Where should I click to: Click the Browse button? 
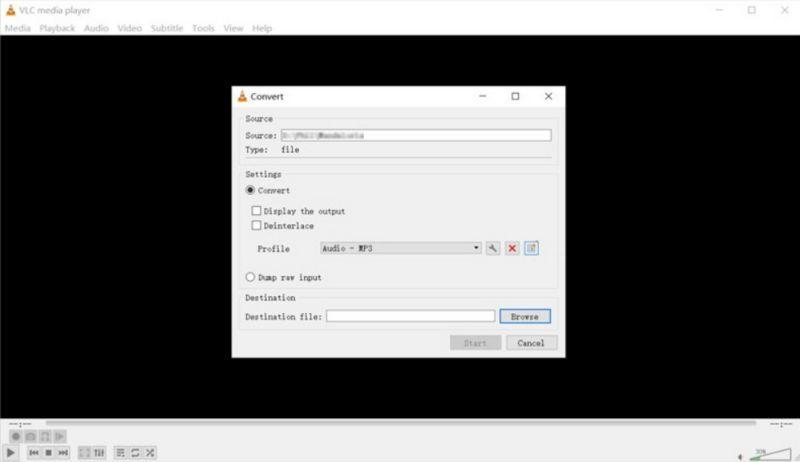coord(525,316)
